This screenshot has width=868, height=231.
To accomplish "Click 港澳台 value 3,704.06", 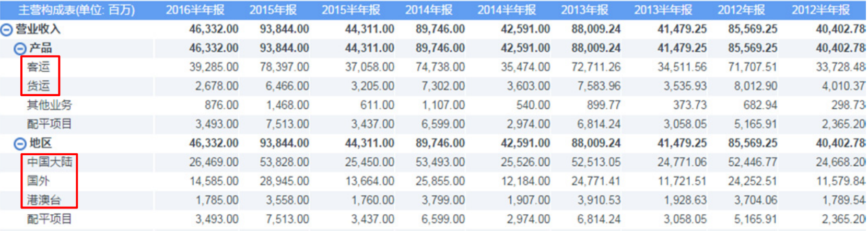I will point(756,200).
